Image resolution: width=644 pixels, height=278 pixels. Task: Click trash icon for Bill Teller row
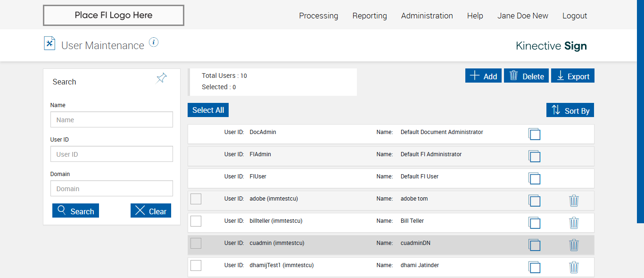pyautogui.click(x=574, y=223)
